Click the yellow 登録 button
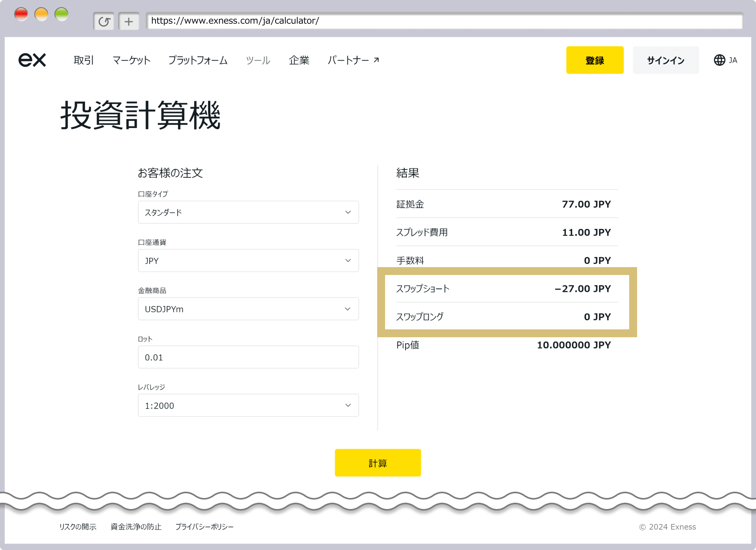 coord(595,60)
